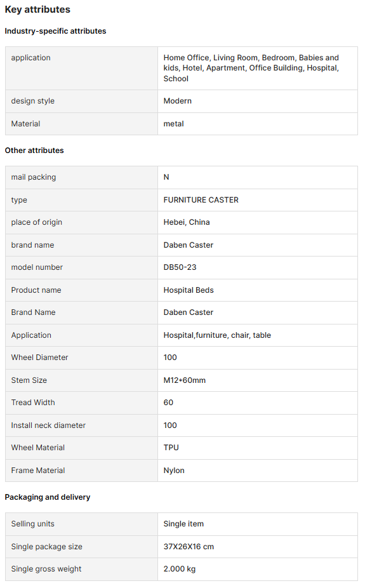Viewport: 365px width, 588px height.
Task: Select the Industry-specific attributes heading
Action: (55, 31)
